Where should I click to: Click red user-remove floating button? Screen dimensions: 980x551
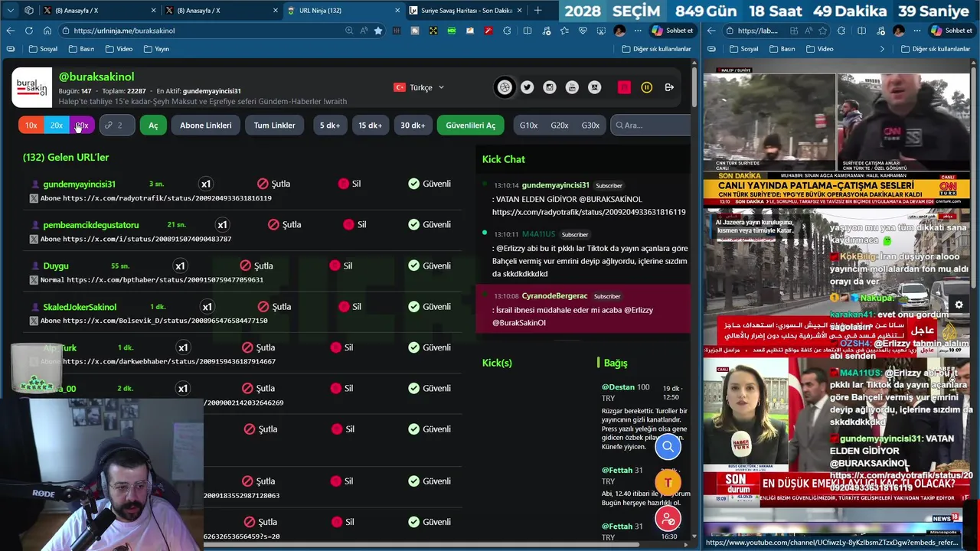668,519
